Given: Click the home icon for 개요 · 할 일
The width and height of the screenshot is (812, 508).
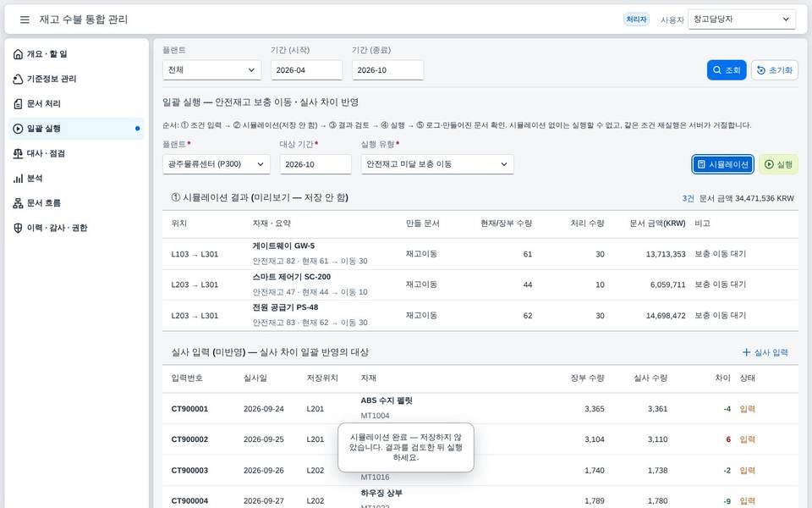Looking at the screenshot, I should click(18, 54).
